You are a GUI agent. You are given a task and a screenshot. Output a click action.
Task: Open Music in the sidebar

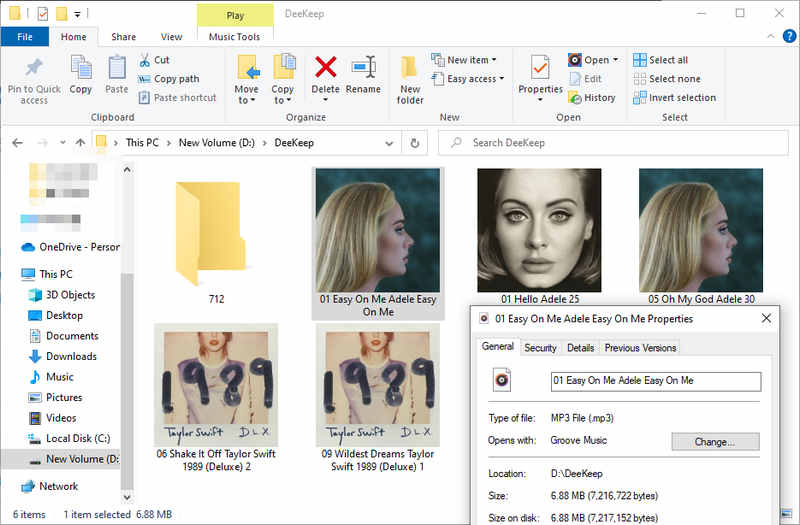51,377
